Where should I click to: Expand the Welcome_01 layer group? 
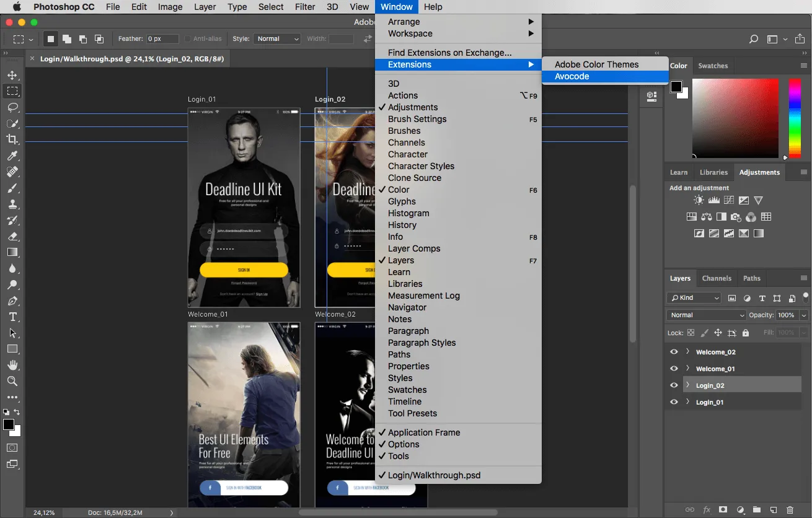[x=687, y=369]
